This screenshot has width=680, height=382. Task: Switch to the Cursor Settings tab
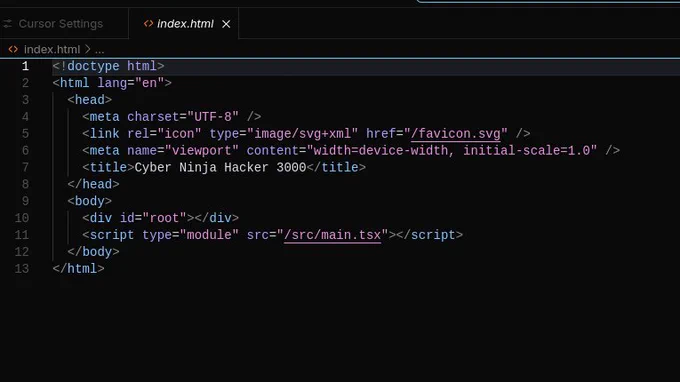coord(60,24)
